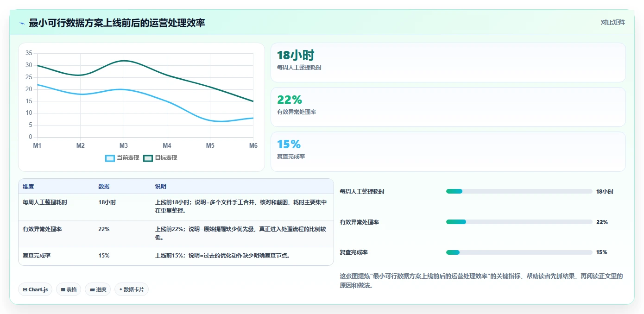Click the M6 axis label on chart

253,146
